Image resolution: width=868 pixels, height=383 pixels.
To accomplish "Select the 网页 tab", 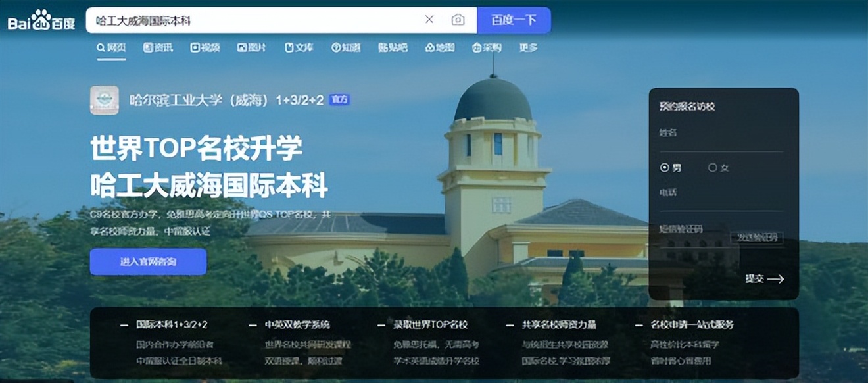I will 111,47.
